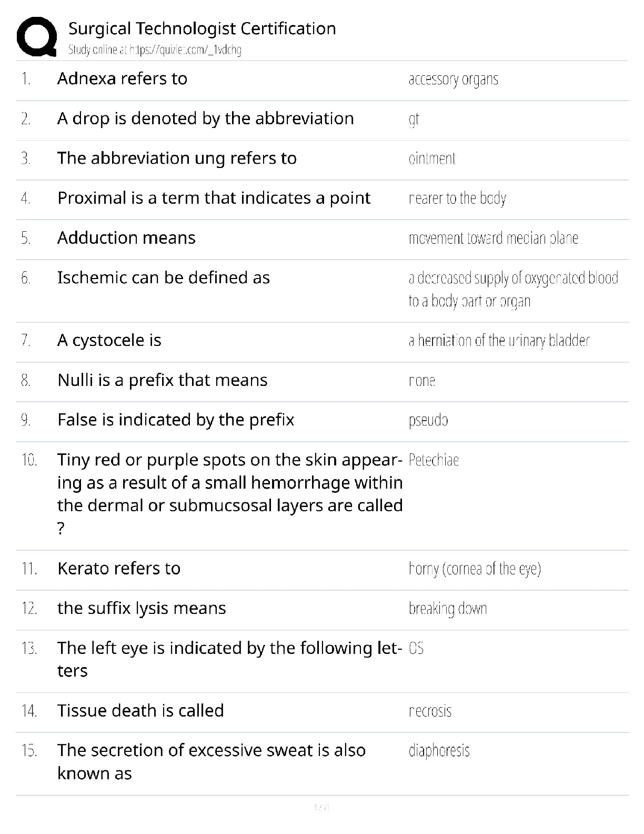This screenshot has height=834, width=644.
Task: Select the left eye answer 'OS'
Action: tap(416, 648)
